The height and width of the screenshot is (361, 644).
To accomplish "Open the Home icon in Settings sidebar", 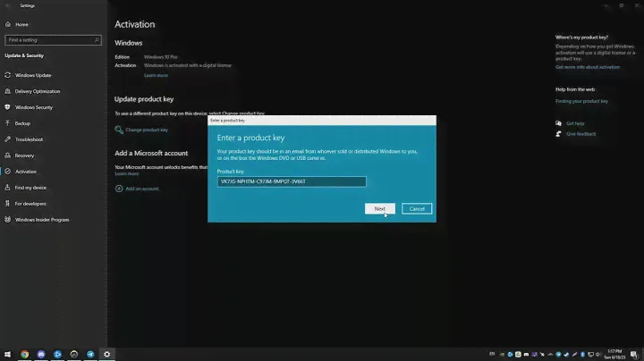I will [8, 24].
